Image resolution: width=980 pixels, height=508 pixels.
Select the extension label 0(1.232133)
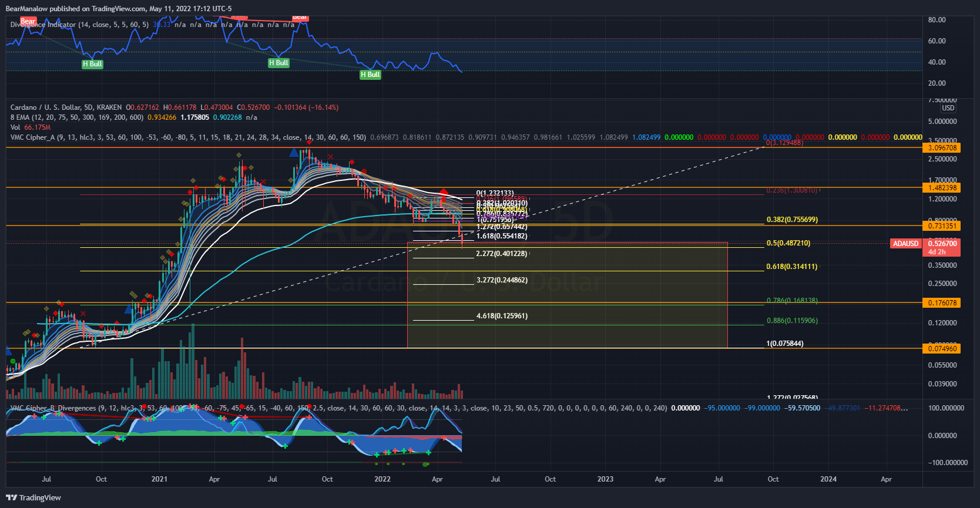(x=495, y=193)
